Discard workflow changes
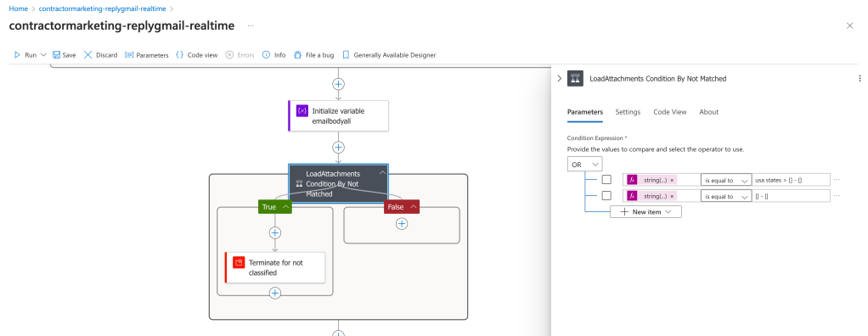 tap(100, 54)
